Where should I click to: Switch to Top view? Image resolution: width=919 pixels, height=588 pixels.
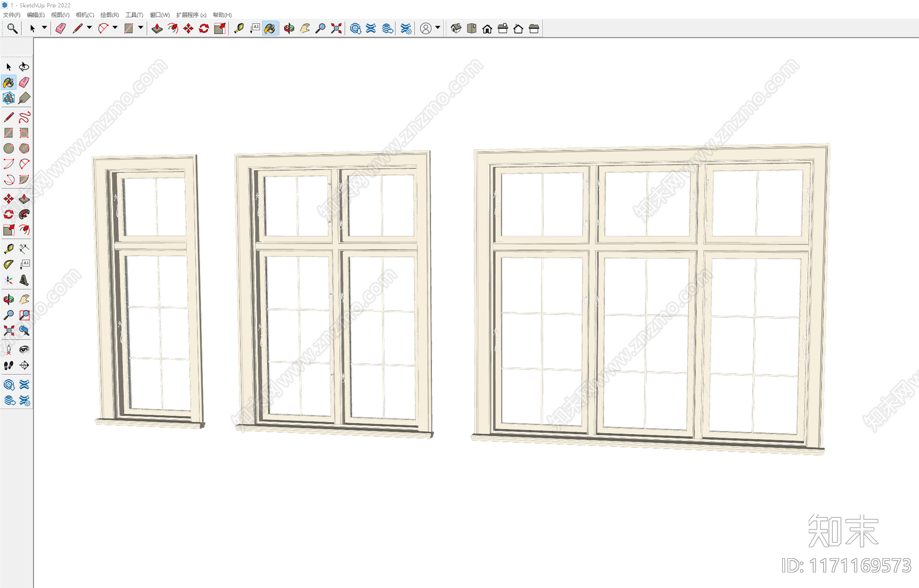click(x=472, y=28)
